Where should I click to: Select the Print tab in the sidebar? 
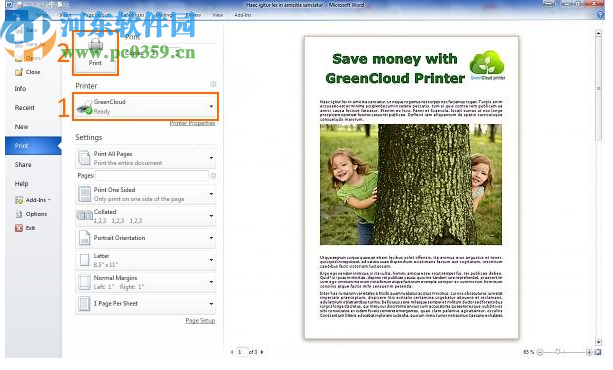pyautogui.click(x=33, y=145)
